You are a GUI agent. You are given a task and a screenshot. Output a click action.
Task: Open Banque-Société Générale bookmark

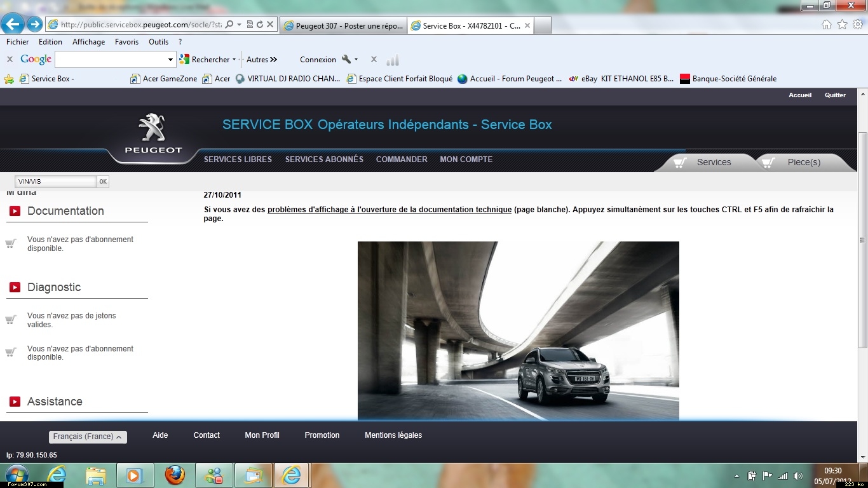click(728, 79)
